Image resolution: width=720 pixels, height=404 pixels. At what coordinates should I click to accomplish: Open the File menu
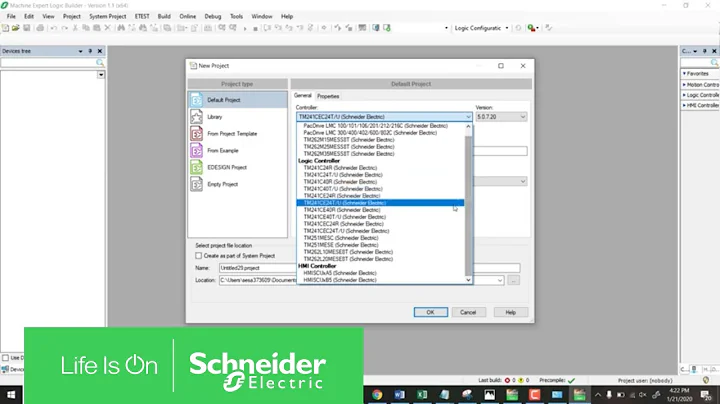point(11,16)
